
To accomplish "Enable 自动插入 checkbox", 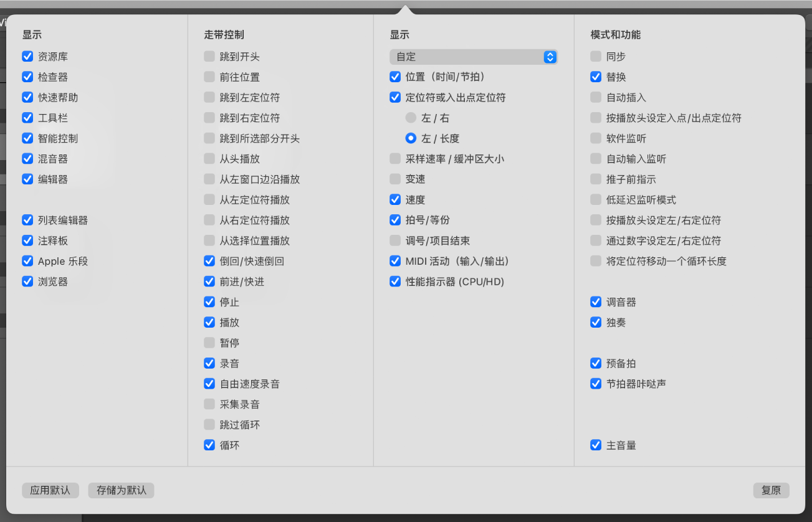I will 596,98.
